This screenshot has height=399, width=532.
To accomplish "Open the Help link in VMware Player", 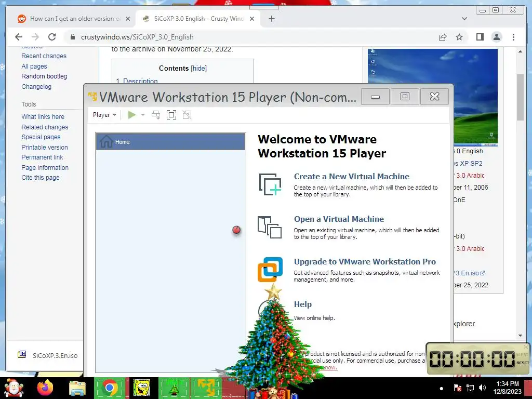I will (303, 304).
